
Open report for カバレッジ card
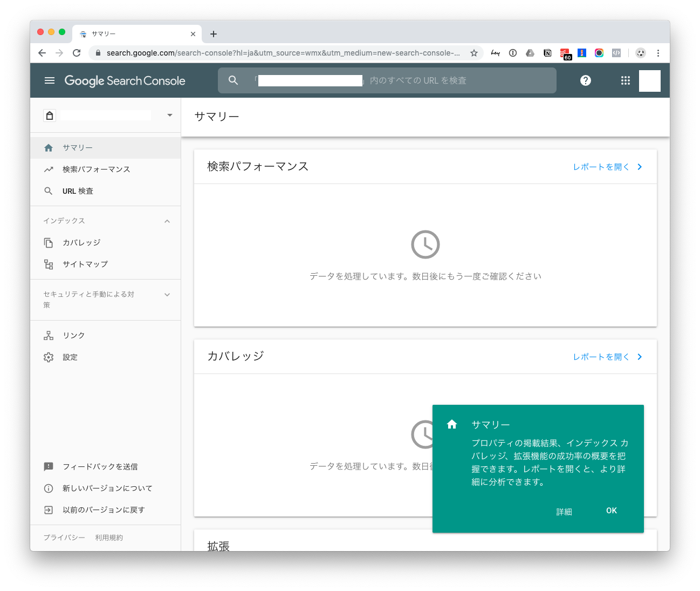[x=608, y=357]
